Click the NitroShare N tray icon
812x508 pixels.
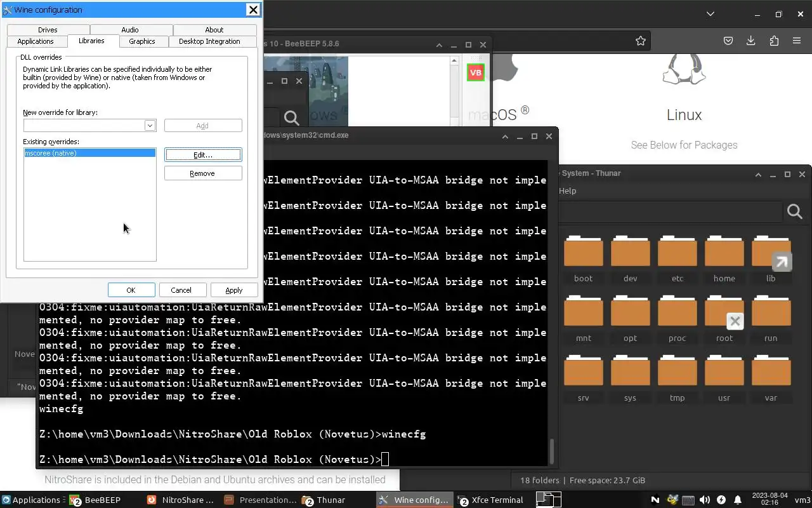click(655, 500)
